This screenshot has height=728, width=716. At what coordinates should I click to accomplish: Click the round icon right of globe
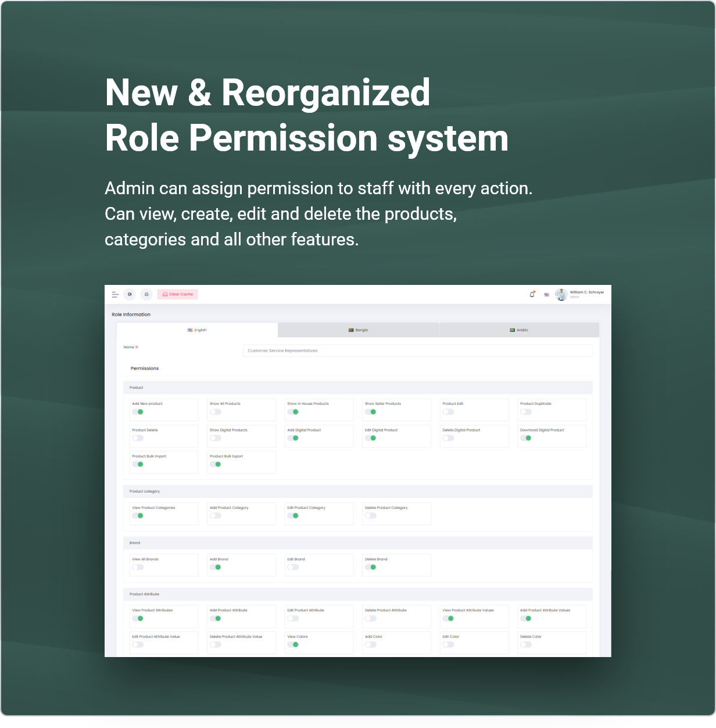pyautogui.click(x=146, y=294)
